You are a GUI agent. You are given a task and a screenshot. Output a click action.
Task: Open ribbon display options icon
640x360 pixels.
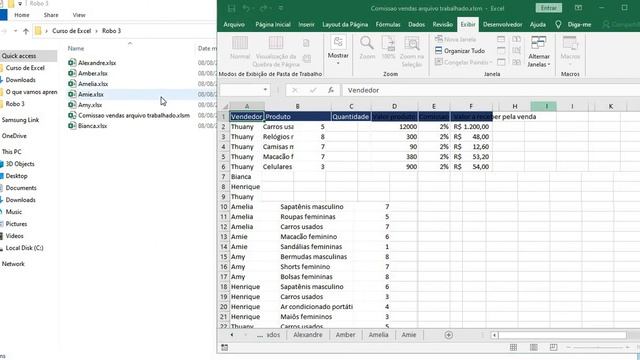pos(578,8)
